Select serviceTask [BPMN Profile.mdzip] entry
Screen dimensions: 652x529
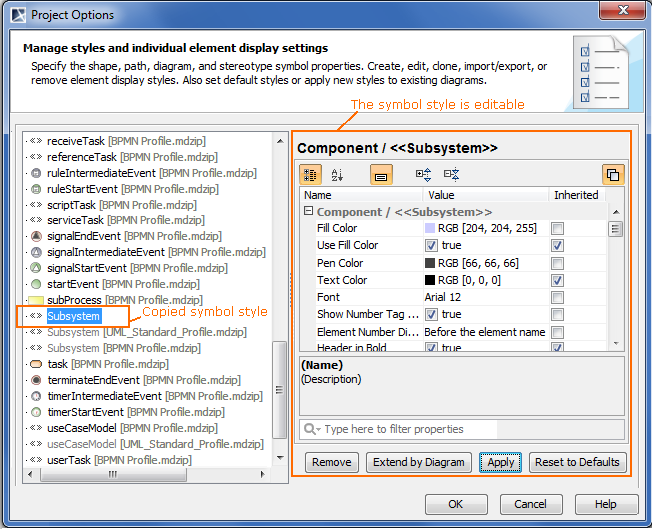click(x=126, y=220)
